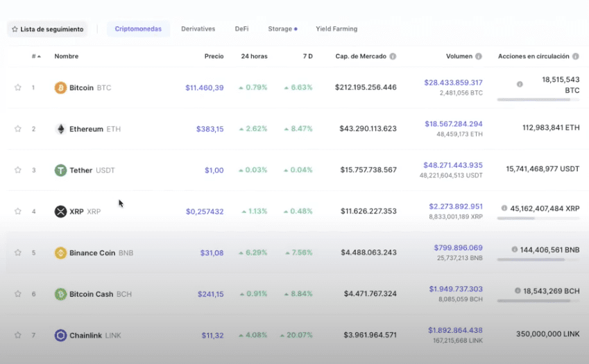Click Chainlink volume $1.892.864.438
589x364 pixels.
[455, 330]
